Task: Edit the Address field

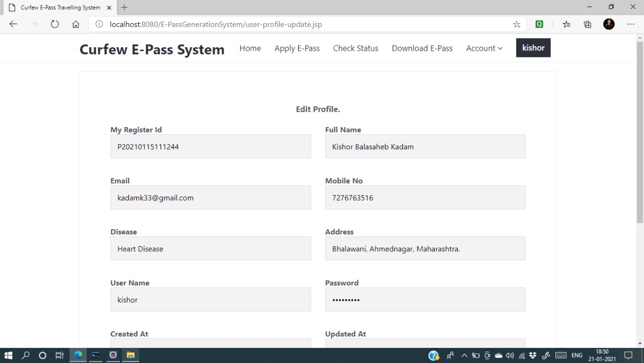Action: 425,248
